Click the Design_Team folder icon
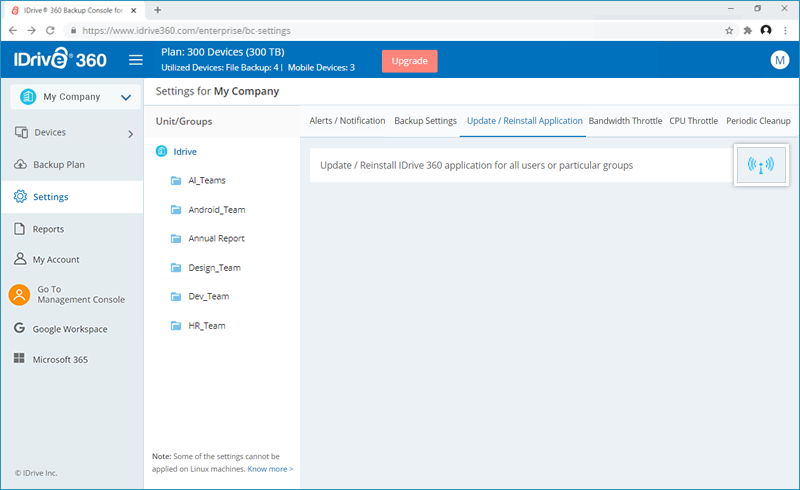The image size is (800, 490). coord(176,267)
